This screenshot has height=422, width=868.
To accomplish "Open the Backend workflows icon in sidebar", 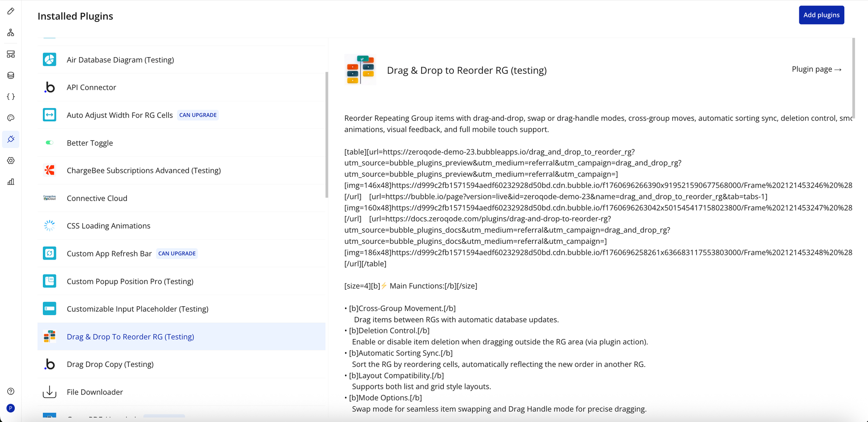I will click(x=11, y=54).
